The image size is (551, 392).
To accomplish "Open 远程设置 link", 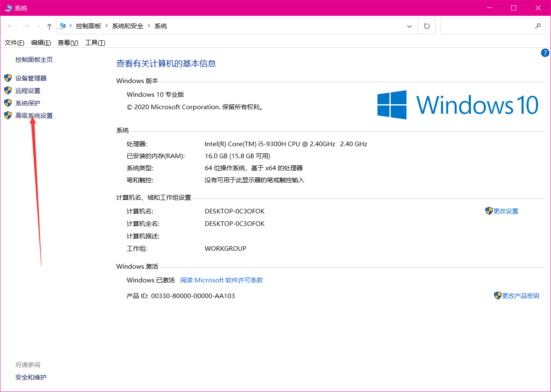I will coord(28,91).
